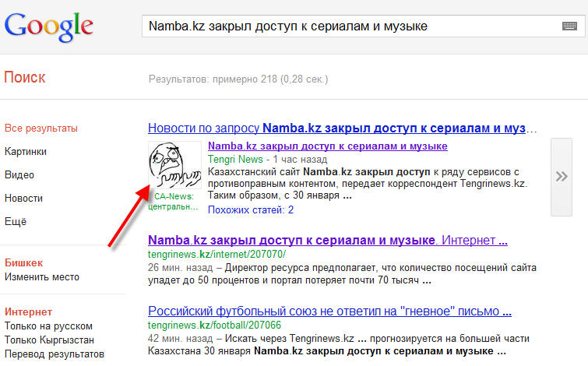Select the Перевод результатов option
Viewport: 588px width, 366px height.
tap(53, 355)
